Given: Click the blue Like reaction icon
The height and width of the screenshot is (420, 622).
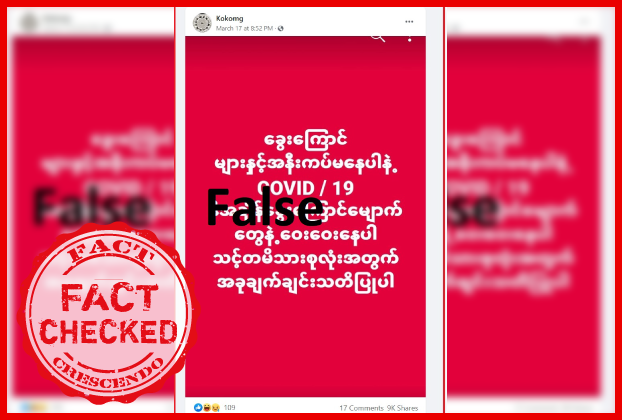Looking at the screenshot, I should (x=198, y=407).
